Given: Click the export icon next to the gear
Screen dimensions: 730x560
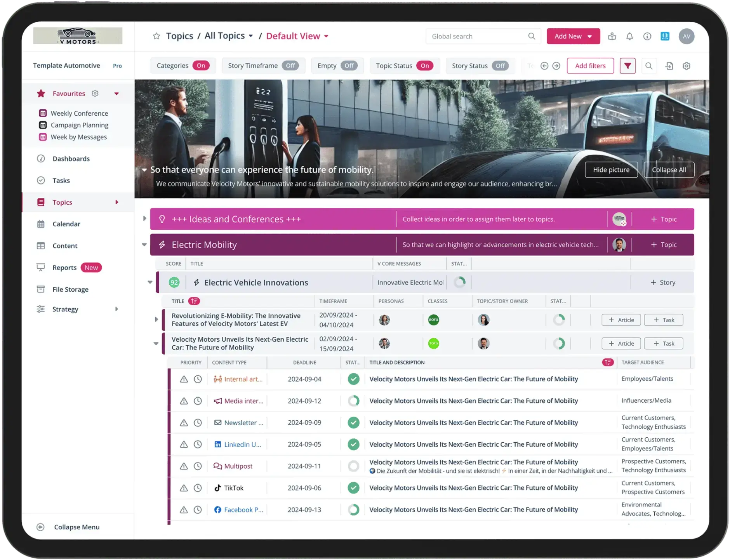Looking at the screenshot, I should [669, 66].
